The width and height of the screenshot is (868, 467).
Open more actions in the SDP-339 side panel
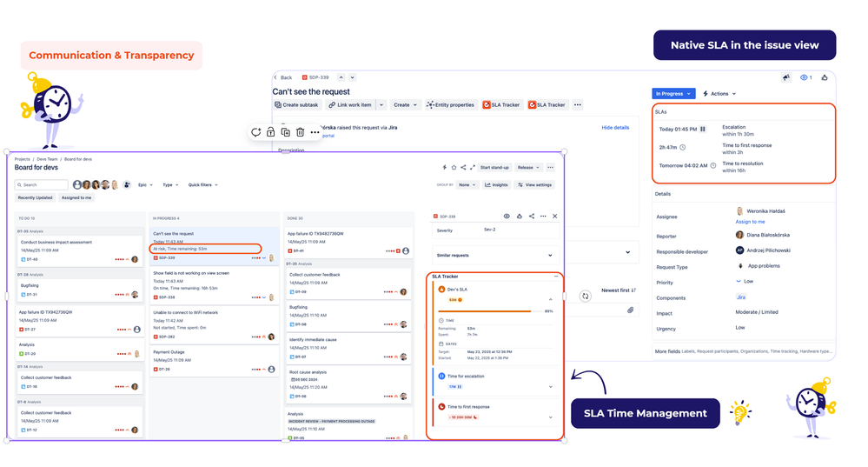pos(543,216)
